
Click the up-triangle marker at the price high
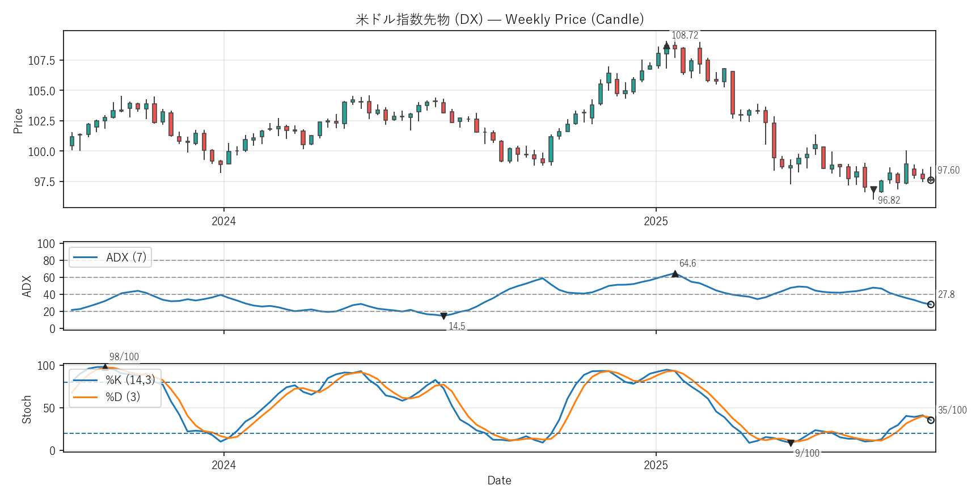(666, 45)
